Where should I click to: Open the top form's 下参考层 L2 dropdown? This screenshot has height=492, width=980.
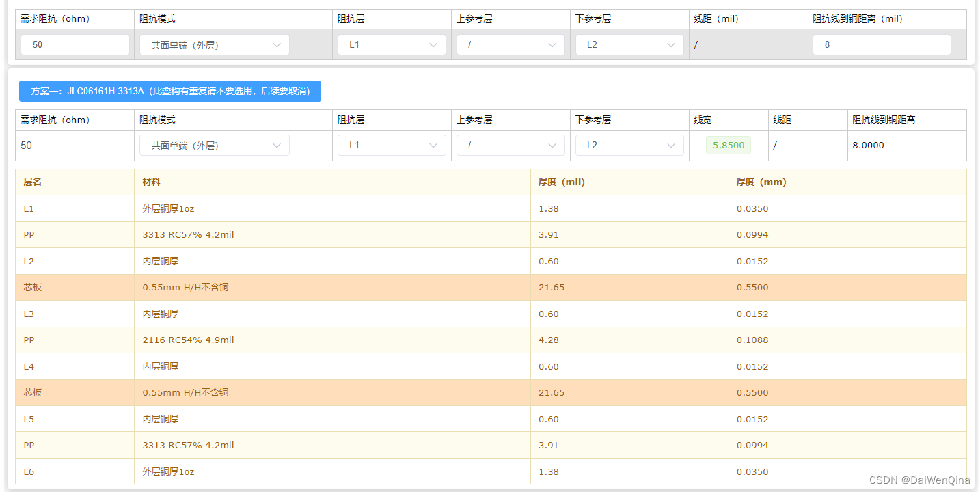pos(629,45)
